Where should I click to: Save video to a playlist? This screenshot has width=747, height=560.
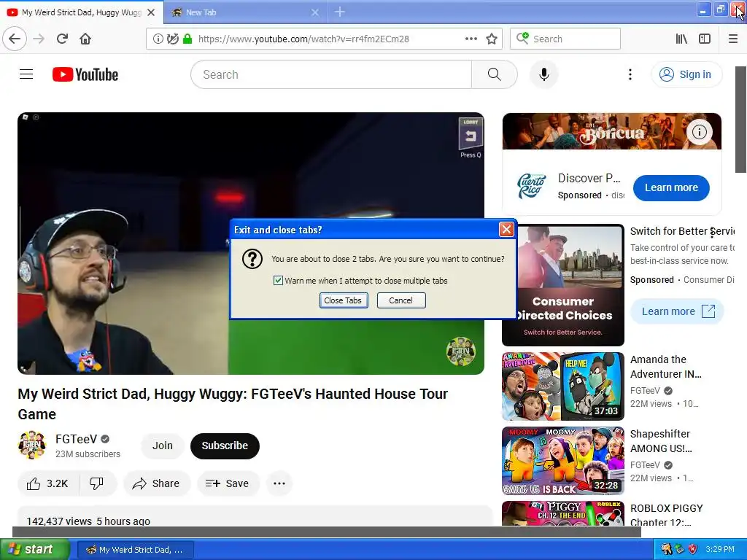tap(228, 483)
